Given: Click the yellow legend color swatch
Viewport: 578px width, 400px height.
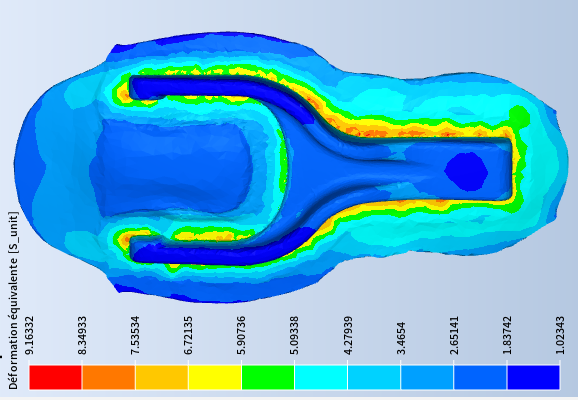Looking at the screenshot, I should [x=215, y=377].
